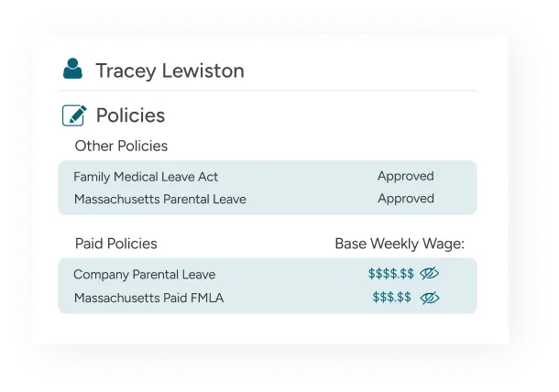Click Approved status for Massachusetts Parental Leave
Image resolution: width=559 pixels, height=392 pixels.
click(405, 198)
